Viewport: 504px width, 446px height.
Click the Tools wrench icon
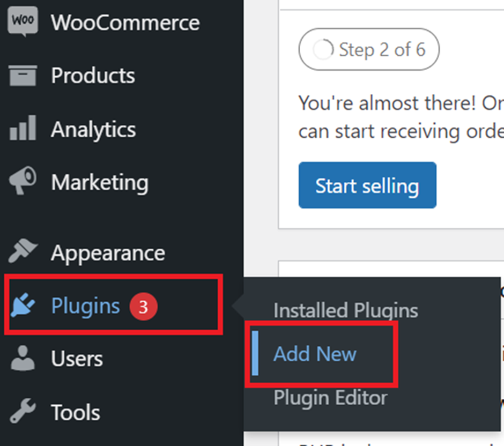(23, 411)
